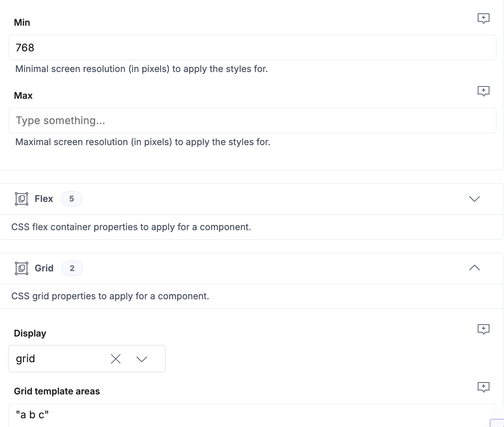This screenshot has width=504, height=427.
Task: Click the CSS flex container description
Action: 131,227
